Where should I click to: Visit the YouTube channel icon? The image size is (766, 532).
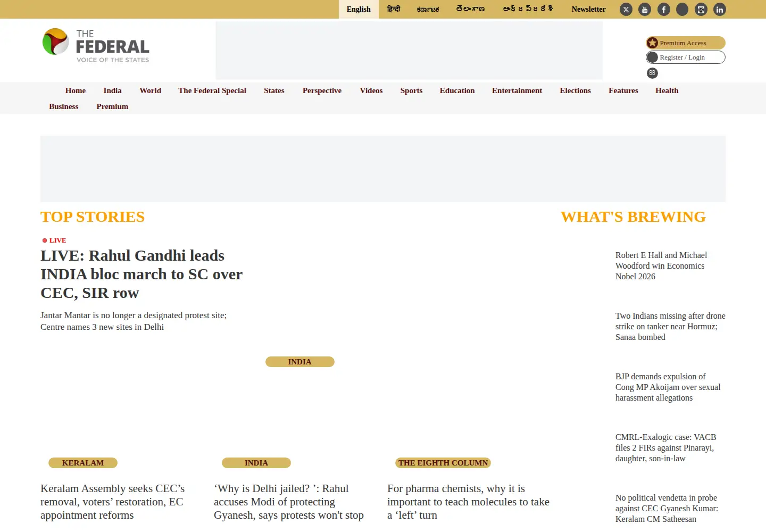tap(645, 10)
